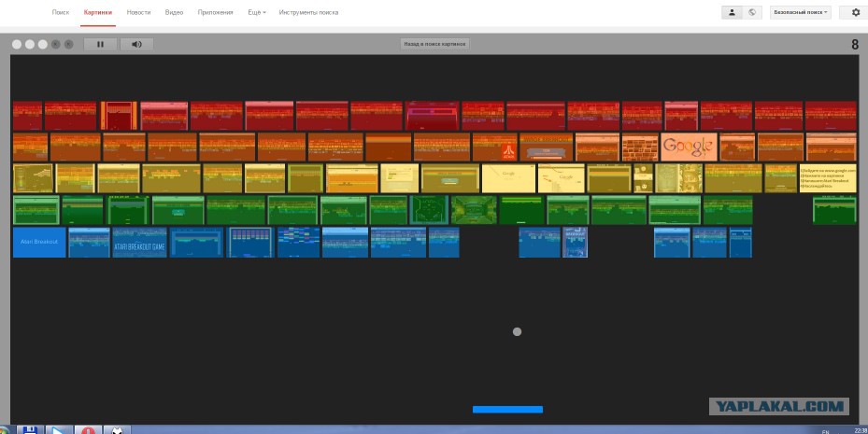Click the gray game ball
The height and width of the screenshot is (434, 868).
click(x=517, y=331)
